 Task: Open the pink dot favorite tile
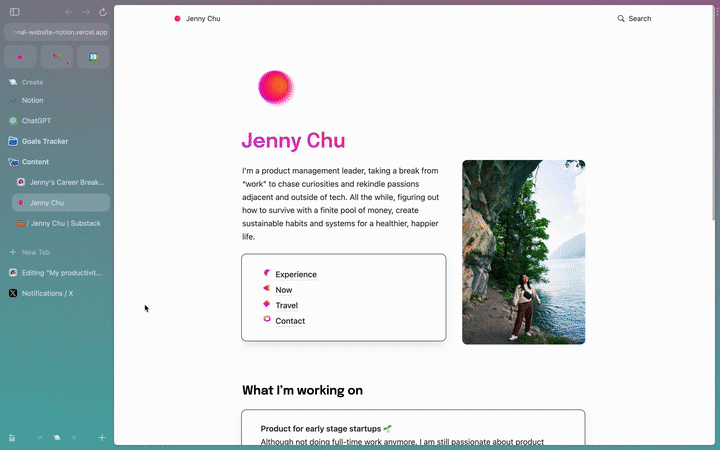tap(20, 57)
